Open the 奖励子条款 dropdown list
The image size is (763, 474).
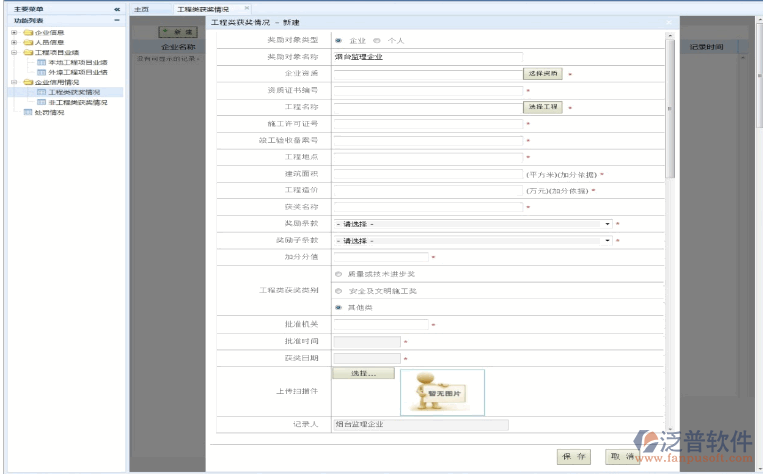(606, 241)
